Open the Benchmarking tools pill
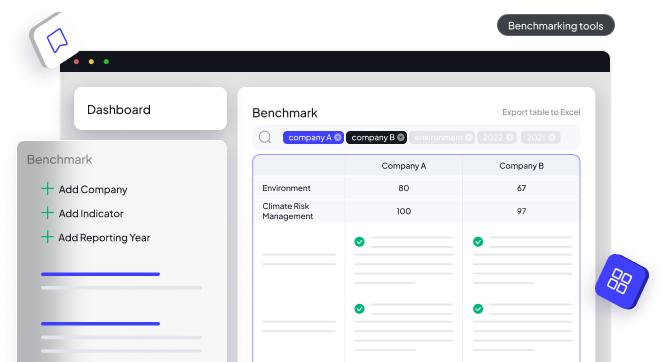 [x=555, y=25]
